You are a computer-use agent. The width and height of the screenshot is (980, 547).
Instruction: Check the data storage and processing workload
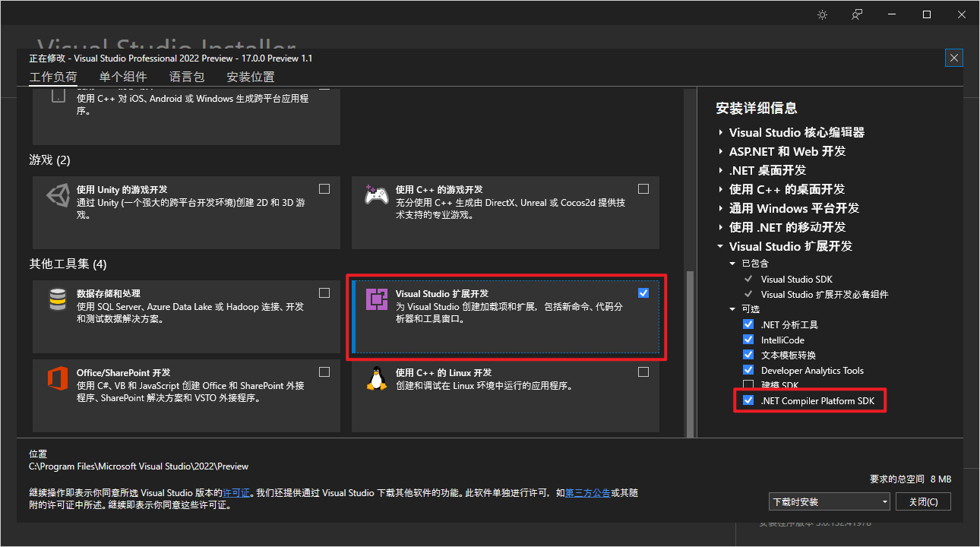tap(324, 292)
